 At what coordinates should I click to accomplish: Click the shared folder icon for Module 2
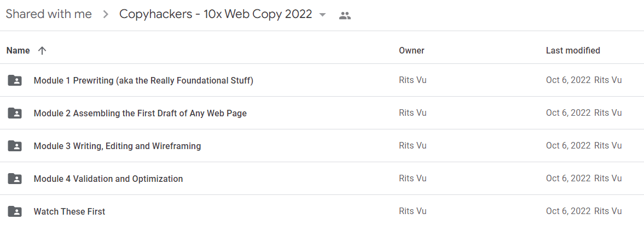click(x=15, y=113)
